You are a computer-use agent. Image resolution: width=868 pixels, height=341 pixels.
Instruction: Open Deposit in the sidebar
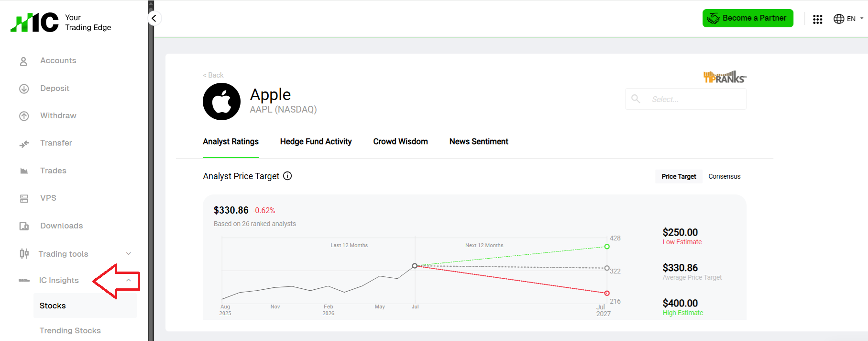tap(55, 88)
